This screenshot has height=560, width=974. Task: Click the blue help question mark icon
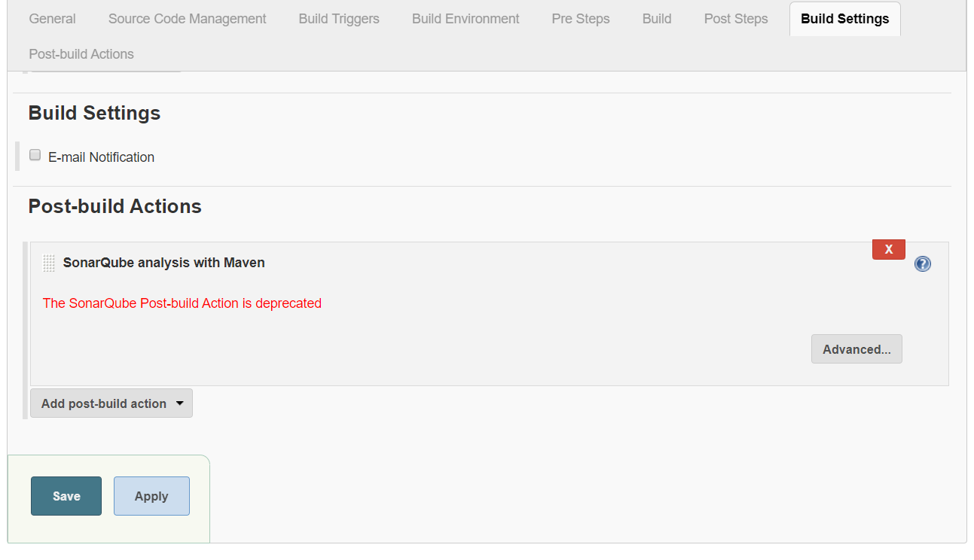point(922,263)
